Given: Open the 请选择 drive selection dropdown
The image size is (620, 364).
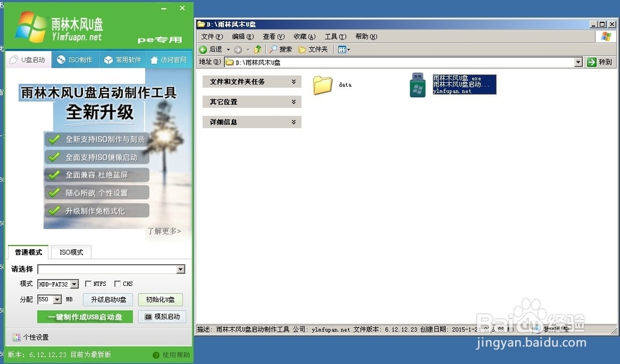Looking at the screenshot, I should click(181, 269).
